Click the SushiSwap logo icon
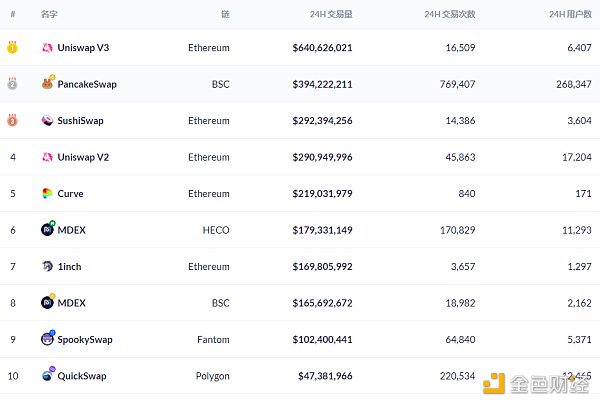600x405 pixels. (47, 121)
